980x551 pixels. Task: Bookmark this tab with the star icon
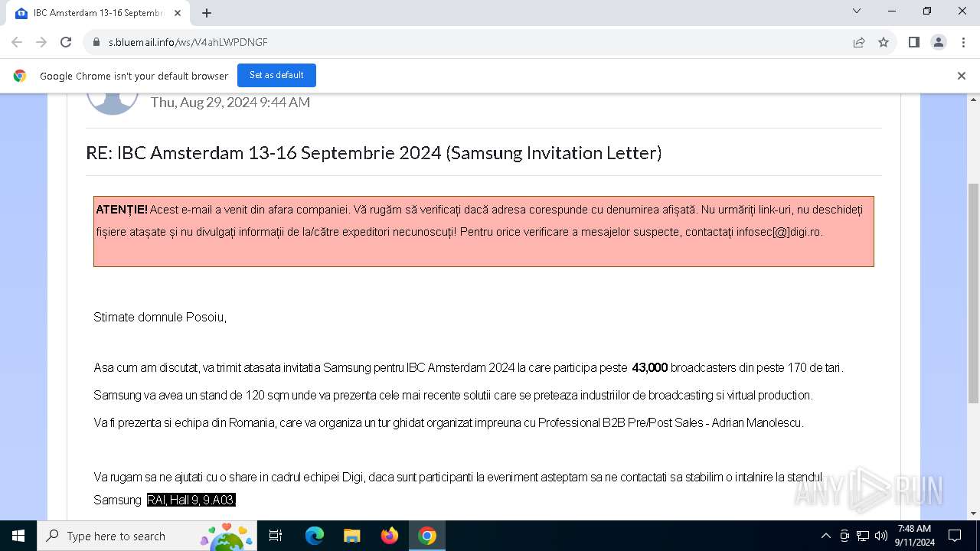[x=884, y=42]
